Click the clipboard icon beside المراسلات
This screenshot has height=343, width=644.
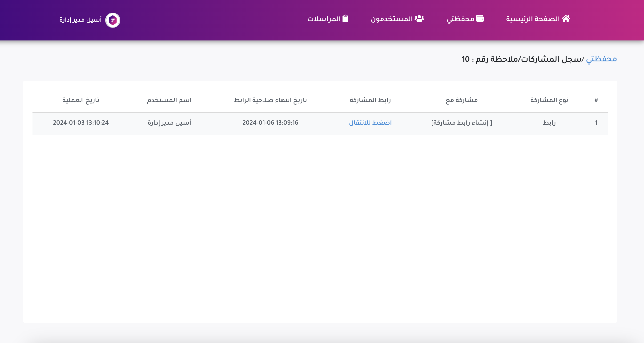345,19
